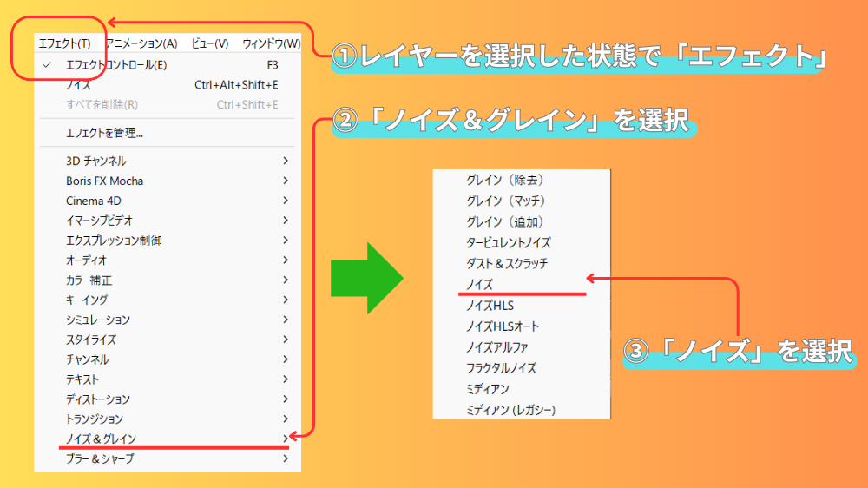
Task: Open the エフェクト(T) menu in menu bar
Action: tap(64, 43)
